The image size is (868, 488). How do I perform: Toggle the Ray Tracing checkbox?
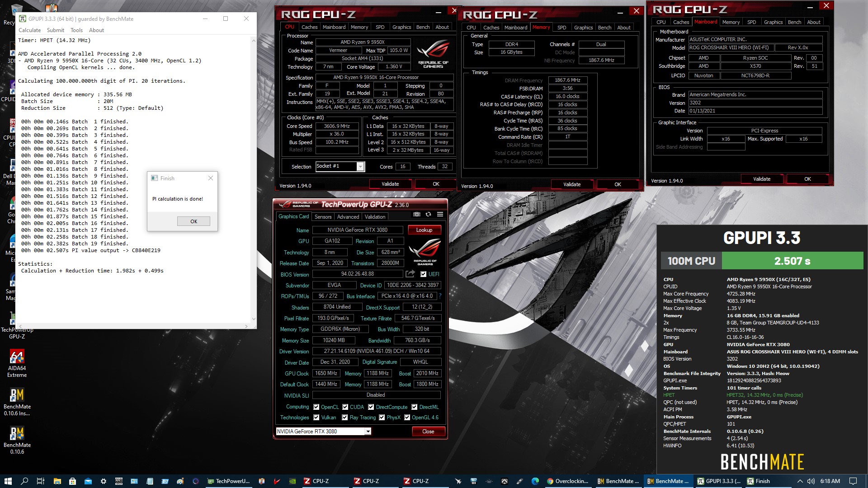click(345, 418)
